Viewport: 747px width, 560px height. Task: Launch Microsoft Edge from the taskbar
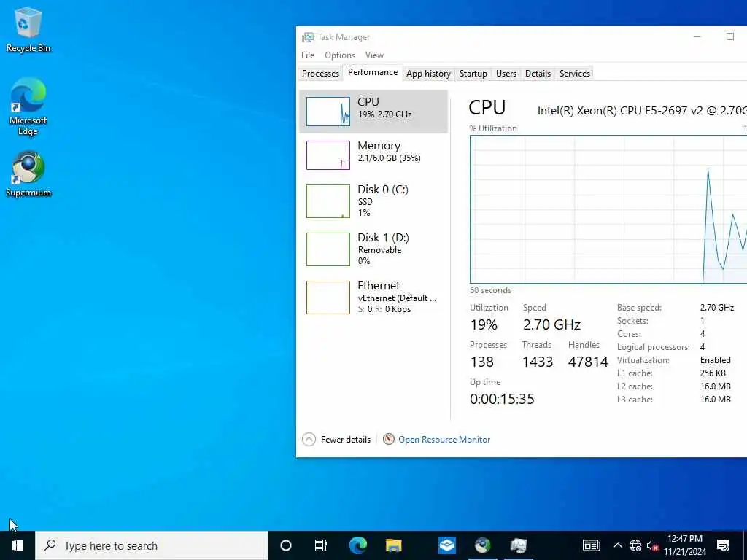click(357, 545)
